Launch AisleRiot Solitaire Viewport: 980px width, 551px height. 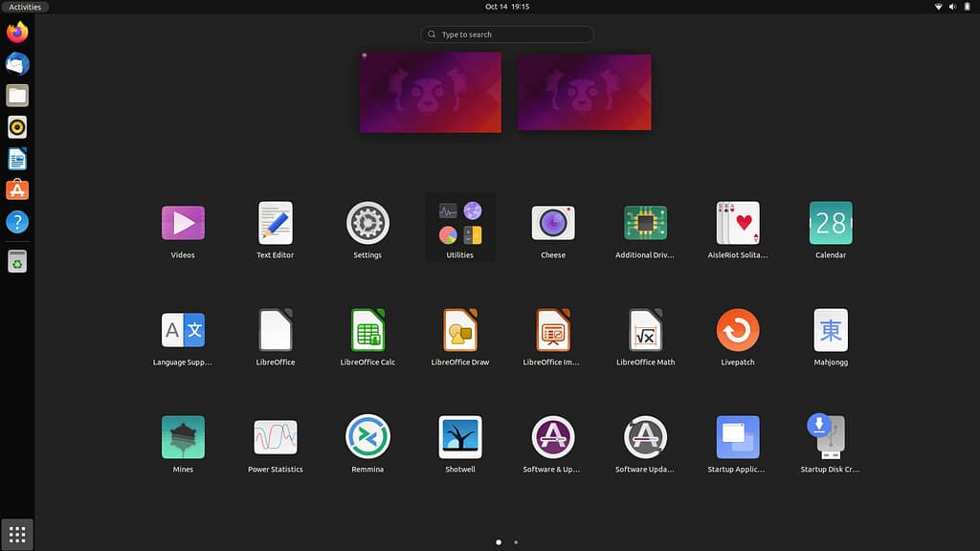pos(737,222)
